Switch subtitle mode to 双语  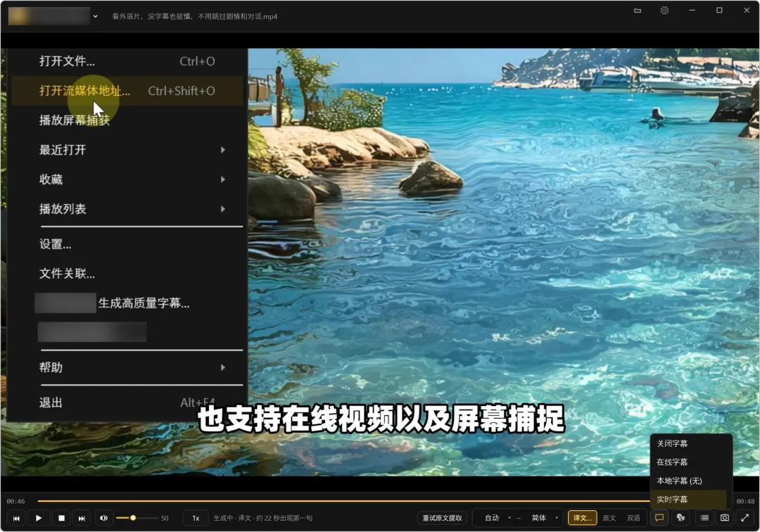tap(633, 518)
